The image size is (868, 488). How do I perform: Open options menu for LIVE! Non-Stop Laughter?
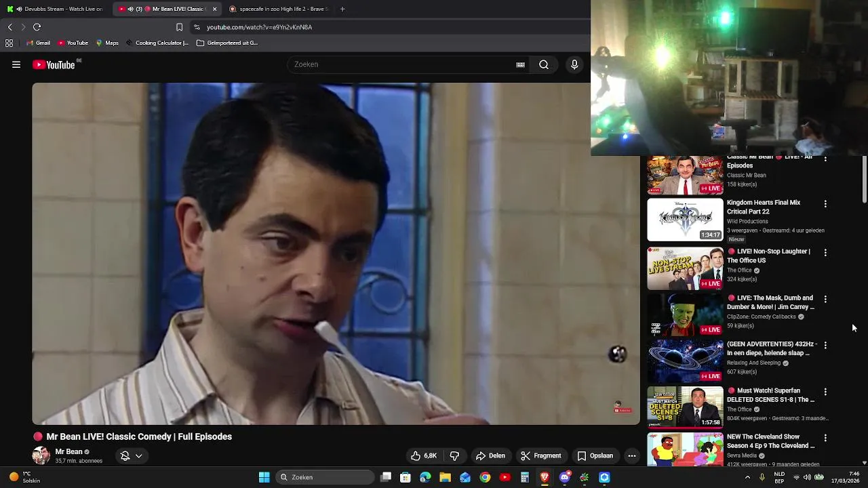(x=825, y=252)
